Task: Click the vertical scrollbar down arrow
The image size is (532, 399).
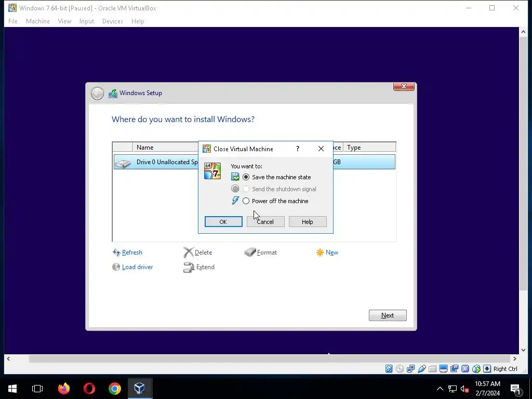Action: [523, 350]
